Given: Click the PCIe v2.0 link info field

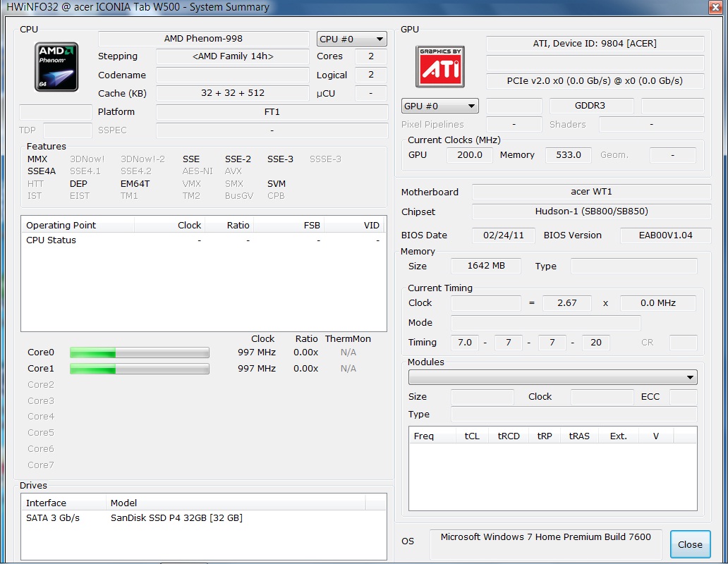Looking at the screenshot, I should click(x=595, y=80).
